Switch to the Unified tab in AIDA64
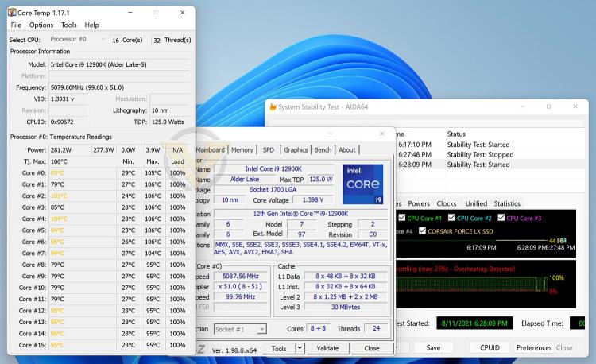The height and width of the screenshot is (364, 596). pos(476,203)
